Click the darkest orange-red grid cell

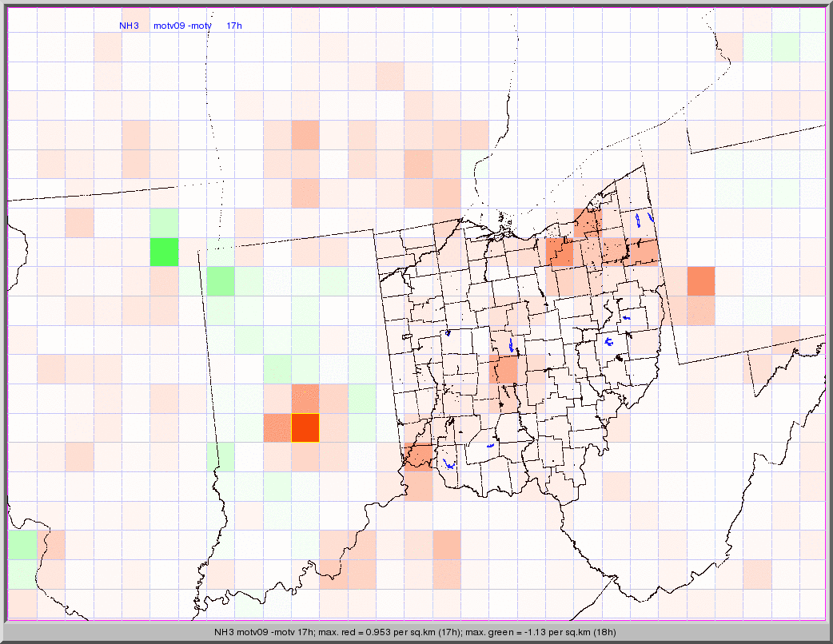click(305, 427)
